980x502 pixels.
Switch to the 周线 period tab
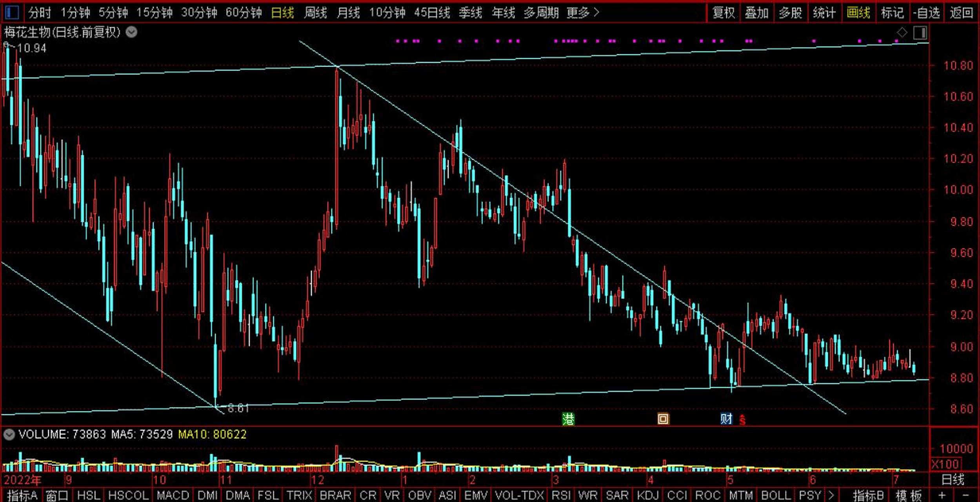tap(315, 13)
